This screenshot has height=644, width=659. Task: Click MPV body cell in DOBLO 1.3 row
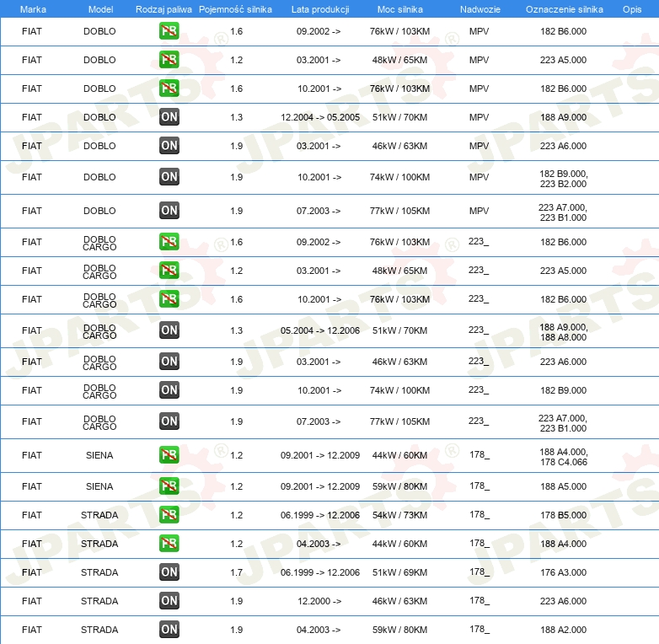(480, 117)
